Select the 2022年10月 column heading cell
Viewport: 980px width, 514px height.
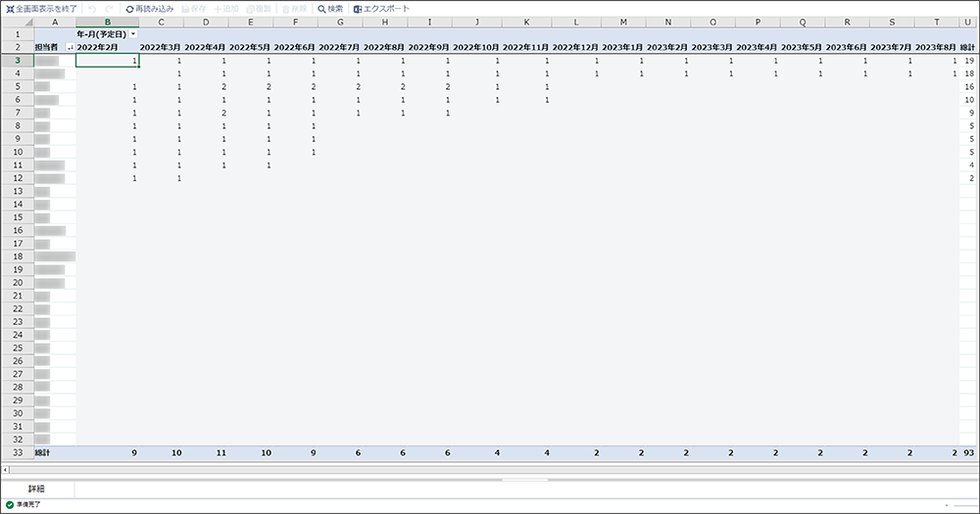tap(476, 47)
